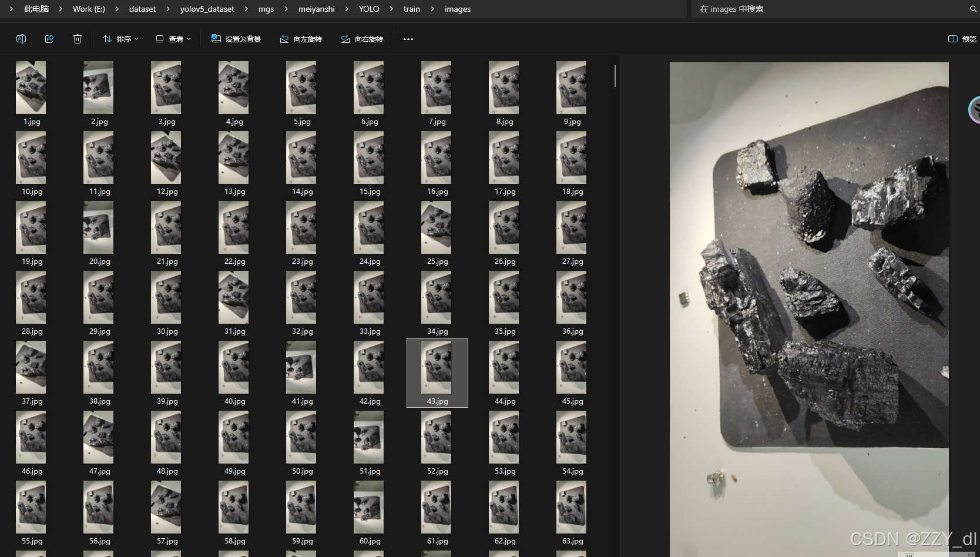Go to mgs folder in breadcrumb
Viewport: 980px width, 557px height.
point(266,9)
